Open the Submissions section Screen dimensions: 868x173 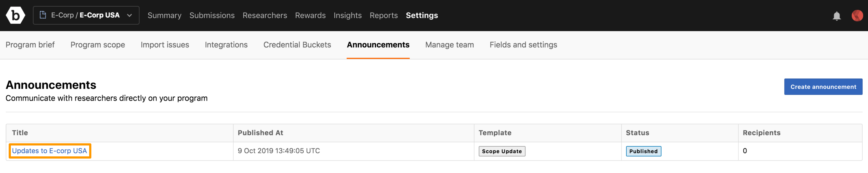coord(212,15)
